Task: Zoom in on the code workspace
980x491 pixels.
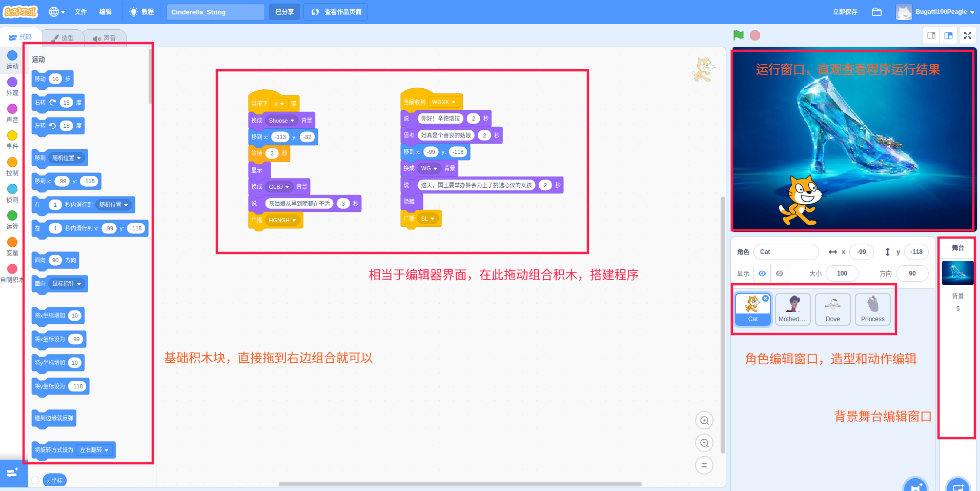Action: click(x=704, y=421)
